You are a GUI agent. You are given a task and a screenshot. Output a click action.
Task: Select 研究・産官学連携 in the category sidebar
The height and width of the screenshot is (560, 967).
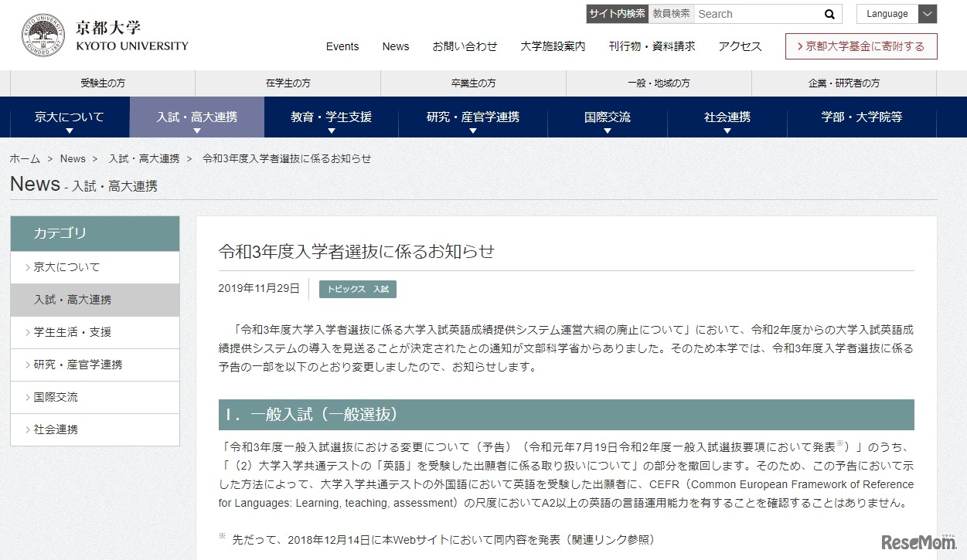(73, 365)
